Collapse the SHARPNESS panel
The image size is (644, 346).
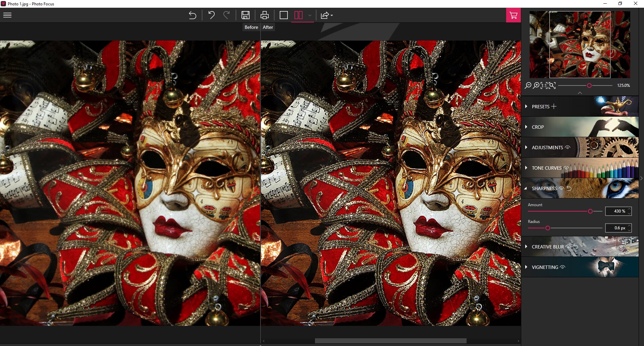click(526, 188)
